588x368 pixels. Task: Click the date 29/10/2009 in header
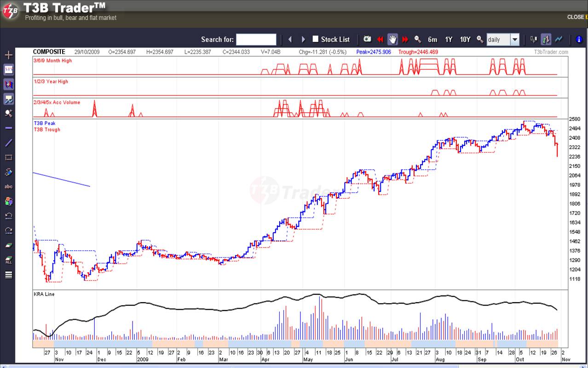tap(87, 52)
